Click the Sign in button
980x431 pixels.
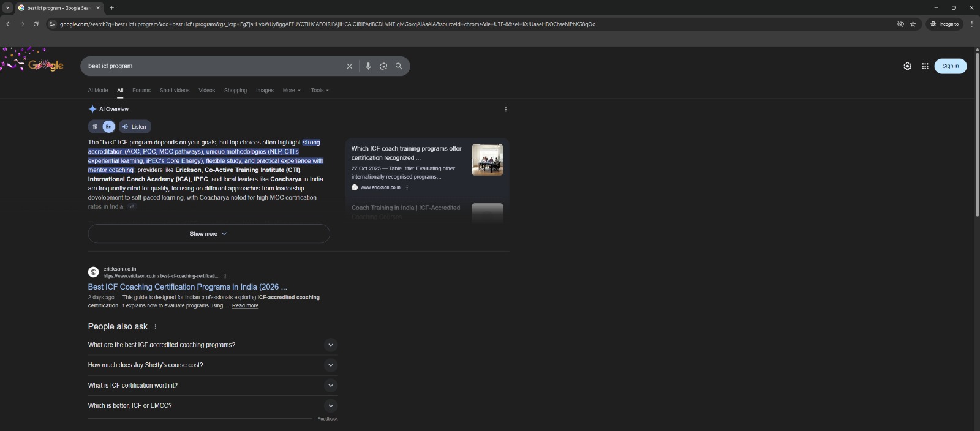coord(951,66)
